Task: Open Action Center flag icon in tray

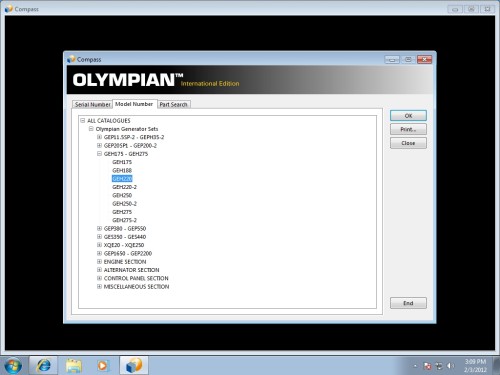Action: pyautogui.click(x=427, y=366)
